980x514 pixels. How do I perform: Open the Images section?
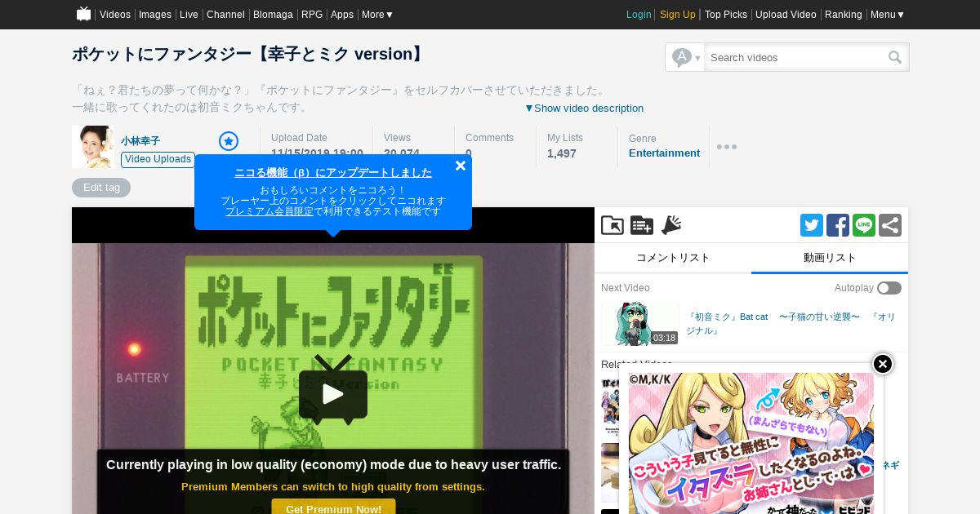tap(155, 15)
